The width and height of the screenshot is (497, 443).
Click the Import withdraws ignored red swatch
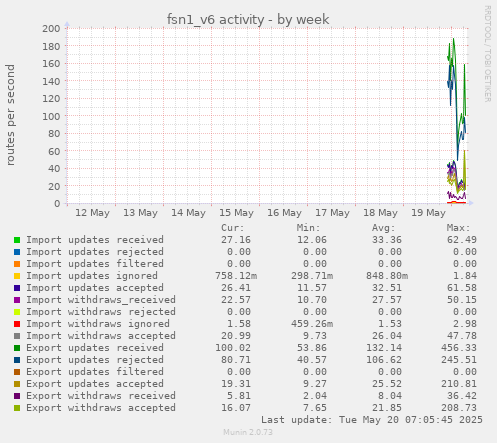(17, 324)
